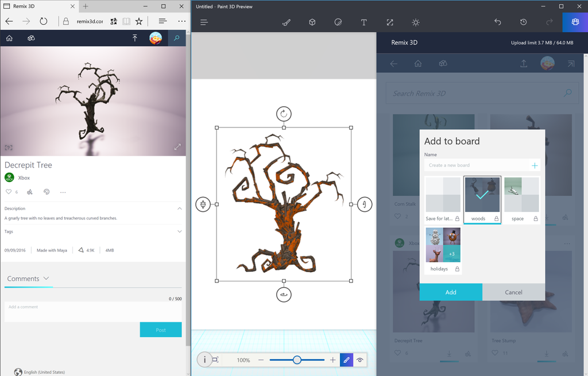Open the Effects lighting tool
Viewport: 588px width, 376px height.
[x=415, y=22]
